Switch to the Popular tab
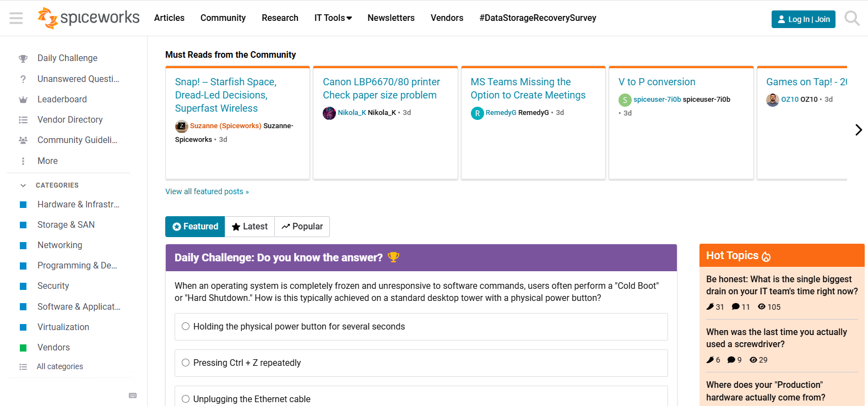868x406 pixels. [x=302, y=227]
